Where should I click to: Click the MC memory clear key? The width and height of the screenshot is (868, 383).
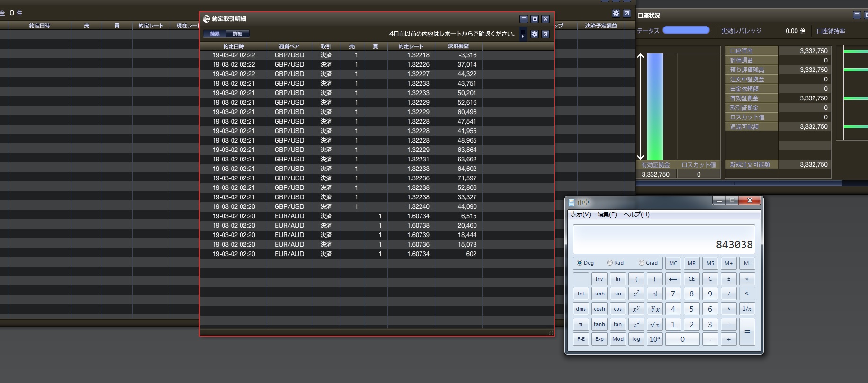[673, 263]
